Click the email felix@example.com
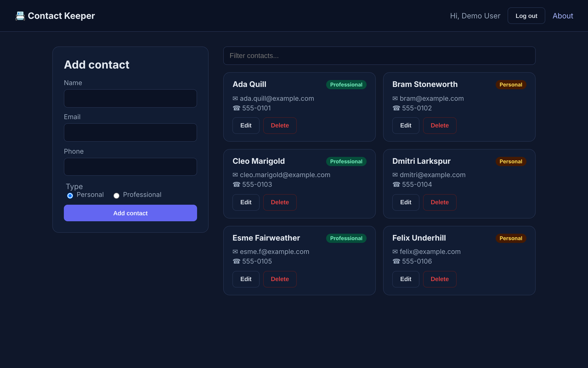588x368 pixels. tap(430, 252)
